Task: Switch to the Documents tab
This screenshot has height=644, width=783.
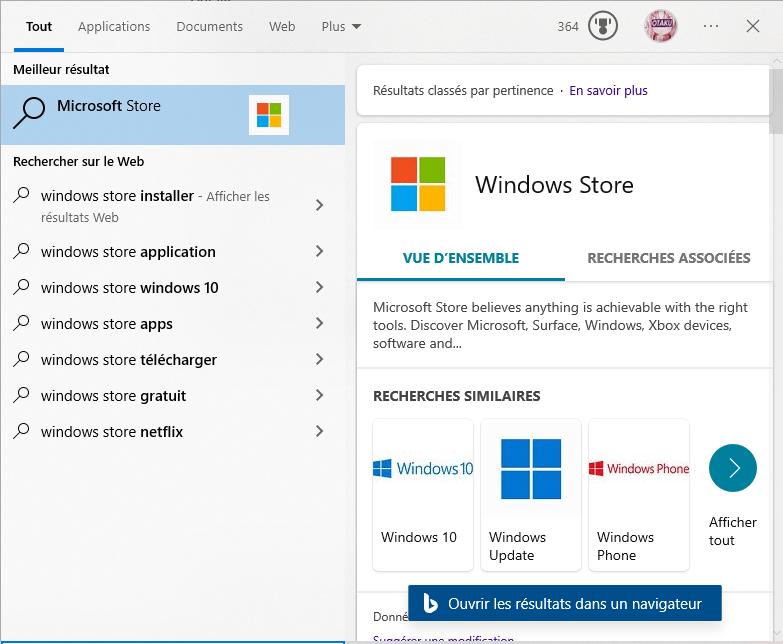Action: coord(209,26)
